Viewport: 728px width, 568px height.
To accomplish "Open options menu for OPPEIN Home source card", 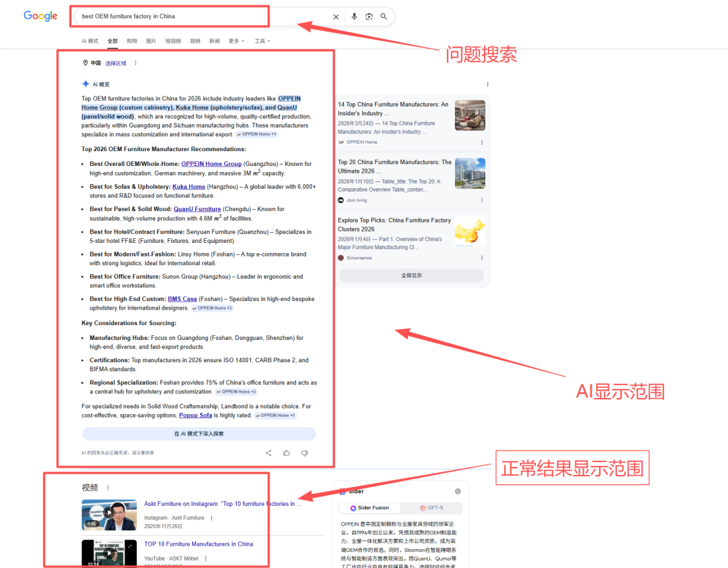I will coord(481,143).
